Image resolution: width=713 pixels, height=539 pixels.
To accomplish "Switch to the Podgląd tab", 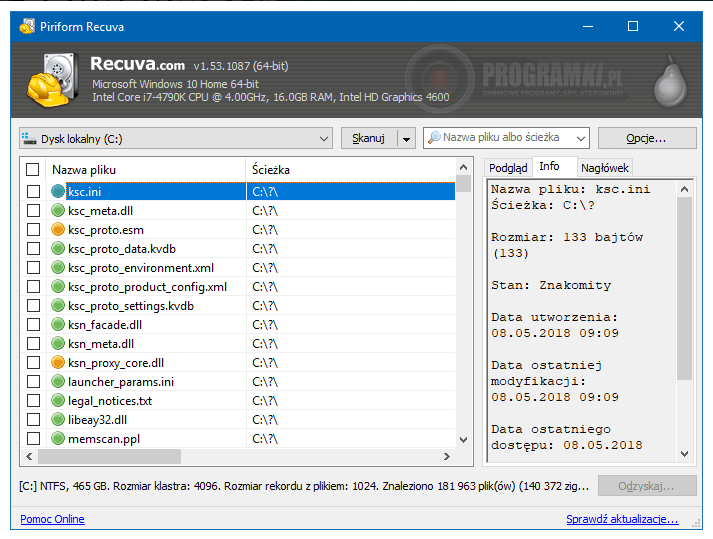I will tap(508, 168).
